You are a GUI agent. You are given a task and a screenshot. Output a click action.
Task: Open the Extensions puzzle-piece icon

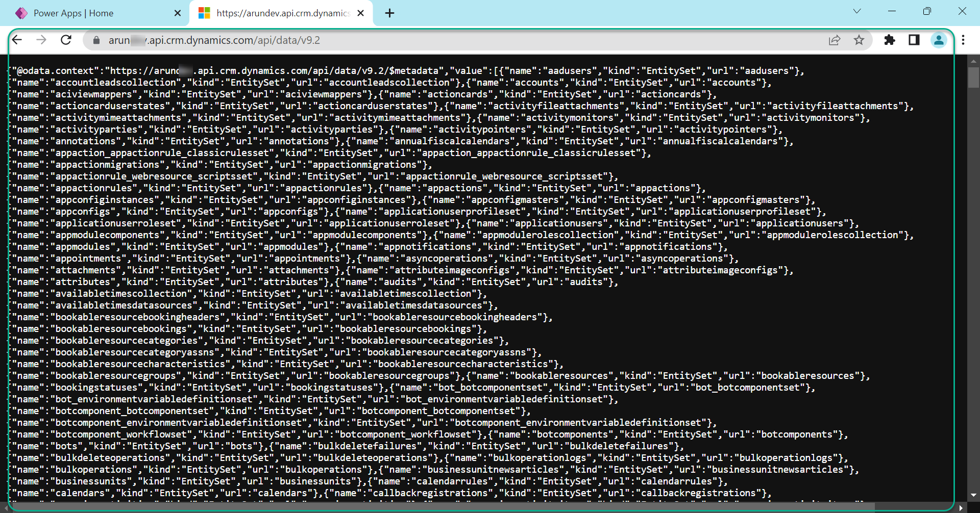(889, 40)
